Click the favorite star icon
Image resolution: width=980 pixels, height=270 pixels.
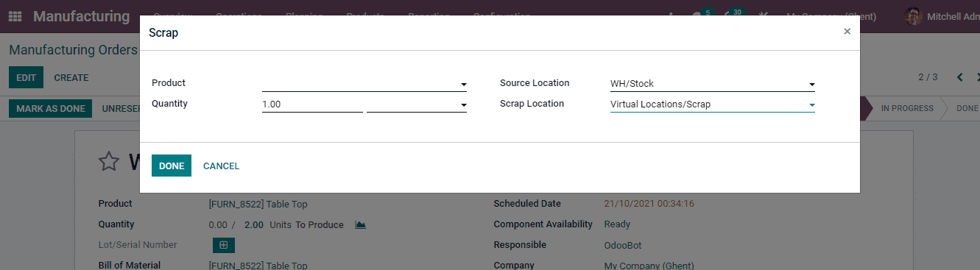109,161
